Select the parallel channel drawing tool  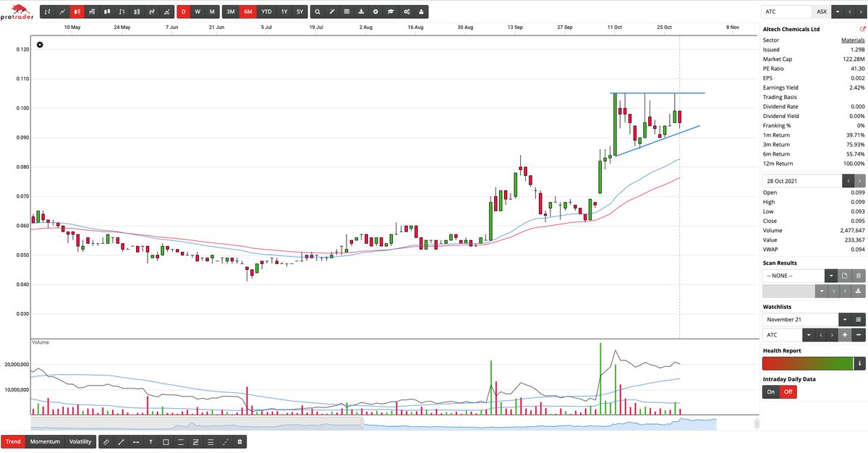[180, 441]
